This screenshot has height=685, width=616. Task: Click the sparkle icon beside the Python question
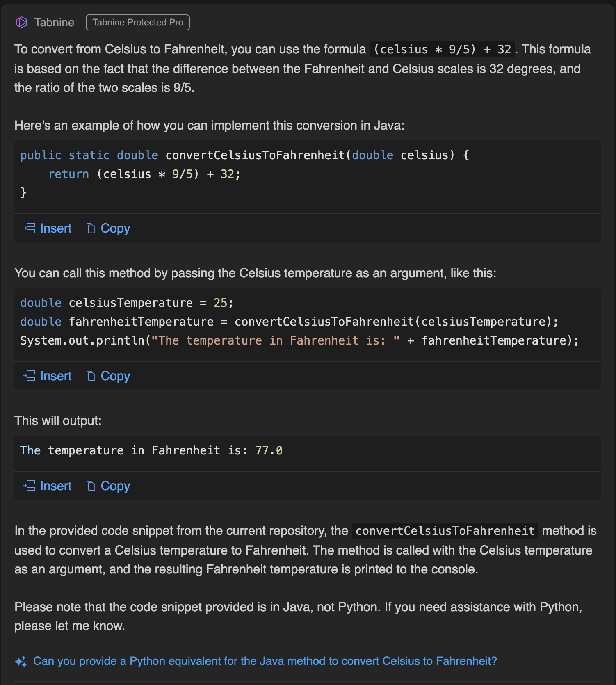click(x=21, y=662)
